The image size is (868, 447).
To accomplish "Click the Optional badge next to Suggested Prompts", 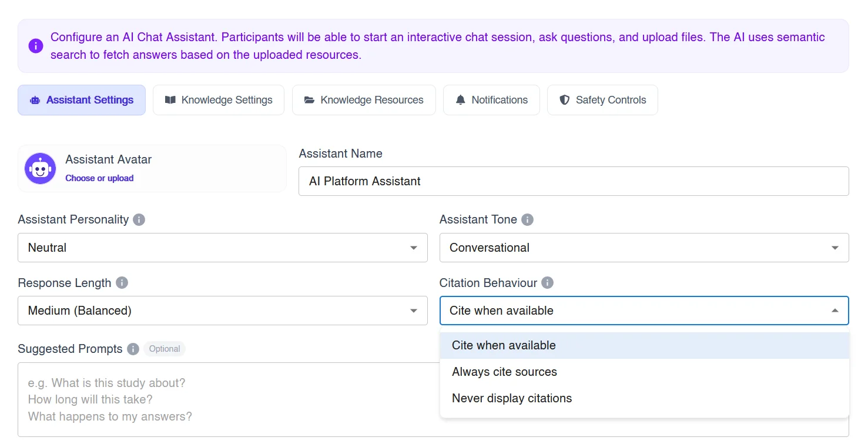I will point(165,349).
